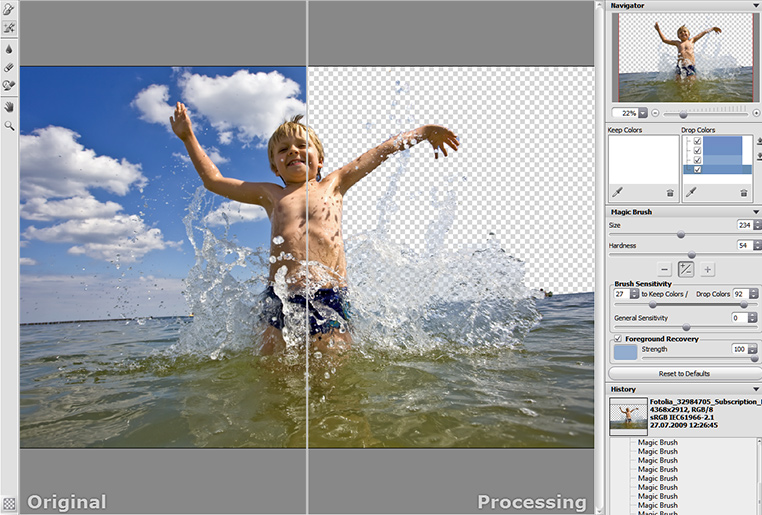Select the Magic Brush tool in the left toolbar

(9, 27)
